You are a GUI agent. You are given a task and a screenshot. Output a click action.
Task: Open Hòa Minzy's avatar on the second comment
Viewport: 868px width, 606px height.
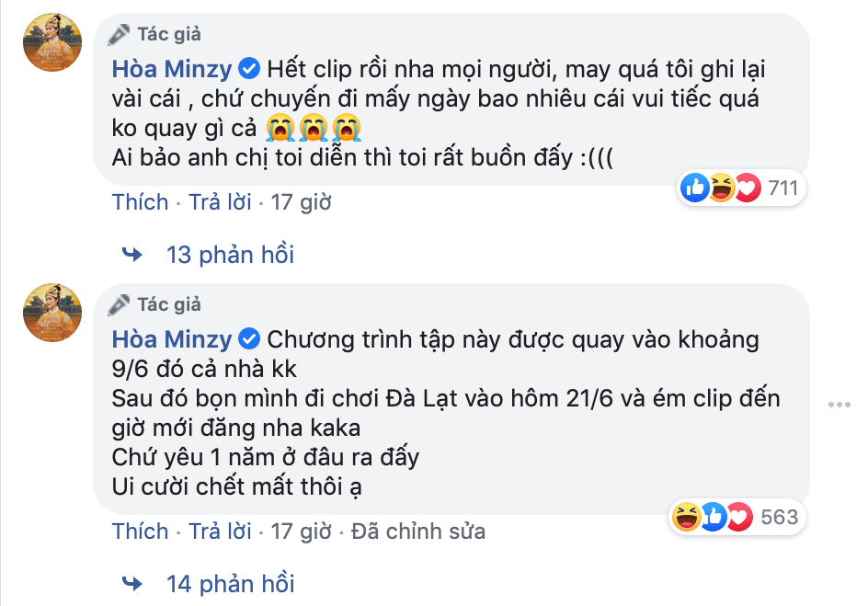click(51, 313)
